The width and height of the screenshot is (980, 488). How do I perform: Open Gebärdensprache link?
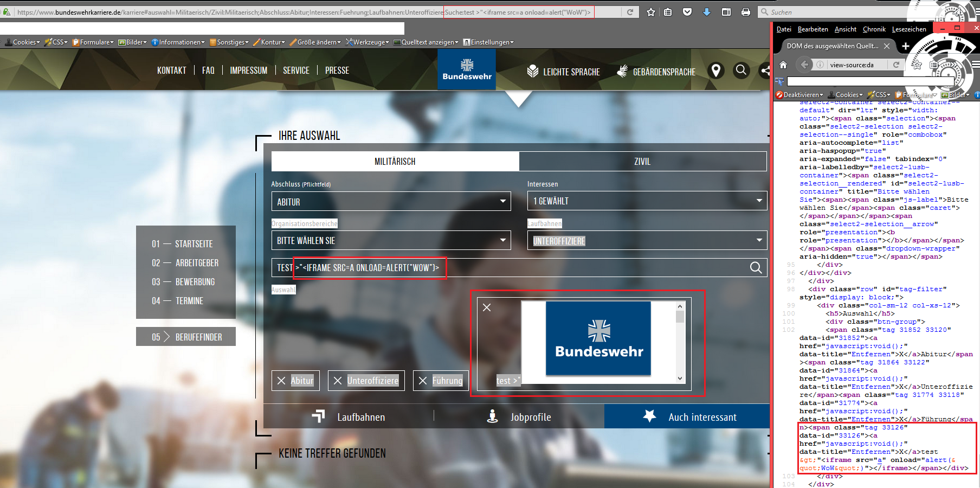click(x=656, y=72)
